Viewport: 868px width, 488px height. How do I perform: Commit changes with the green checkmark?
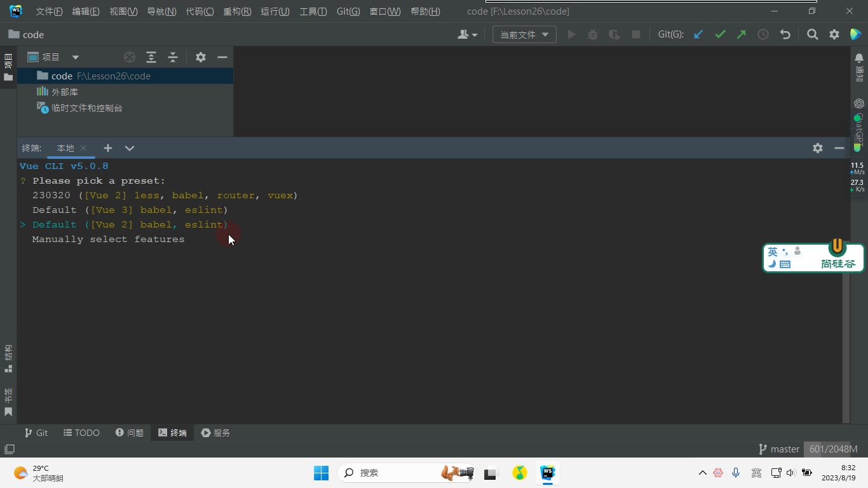720,35
